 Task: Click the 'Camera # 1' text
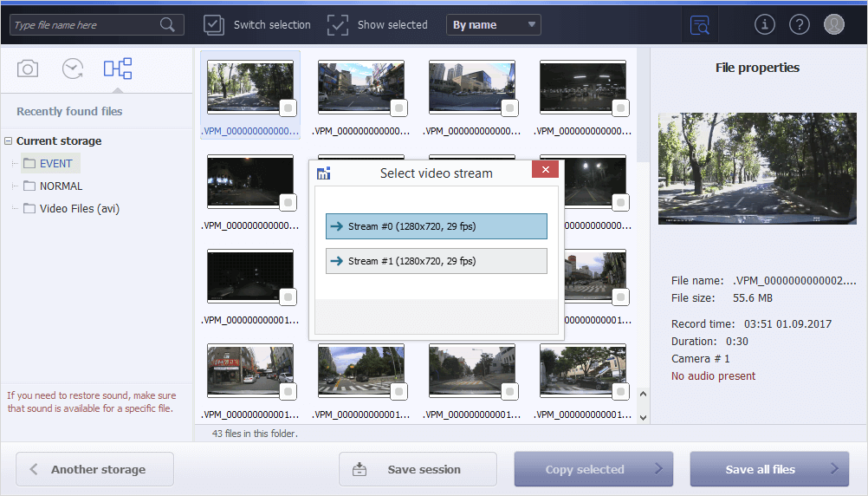click(x=700, y=359)
